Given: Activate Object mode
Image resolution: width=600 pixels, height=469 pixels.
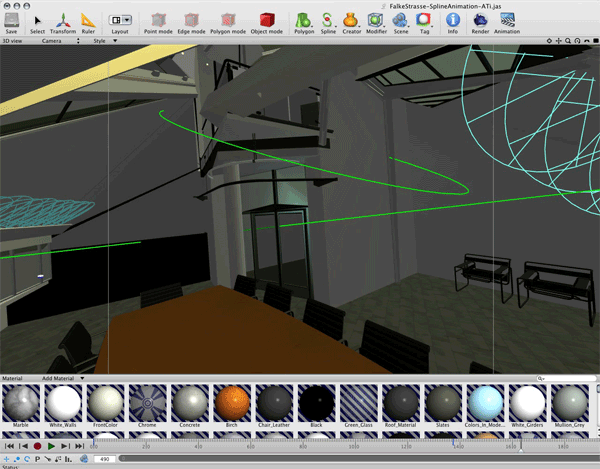Looking at the screenshot, I should tap(266, 20).
